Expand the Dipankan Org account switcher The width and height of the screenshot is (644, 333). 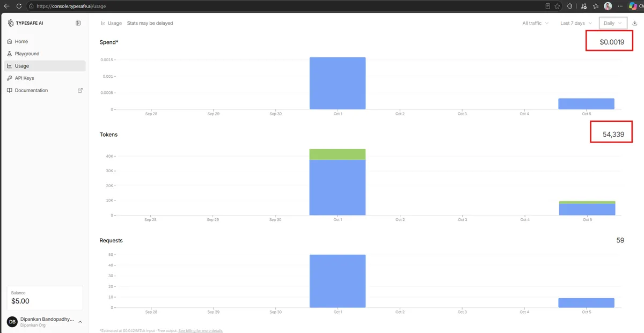pos(45,322)
